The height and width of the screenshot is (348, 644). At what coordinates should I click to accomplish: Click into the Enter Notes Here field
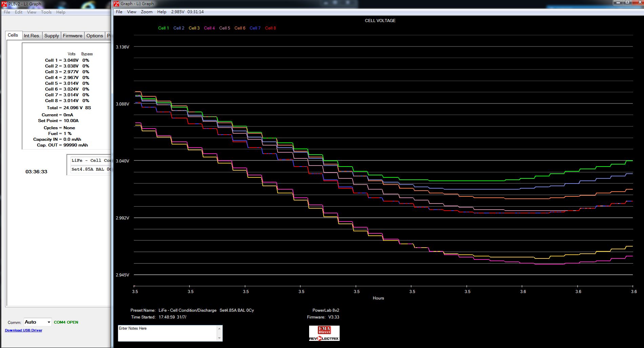[167, 333]
